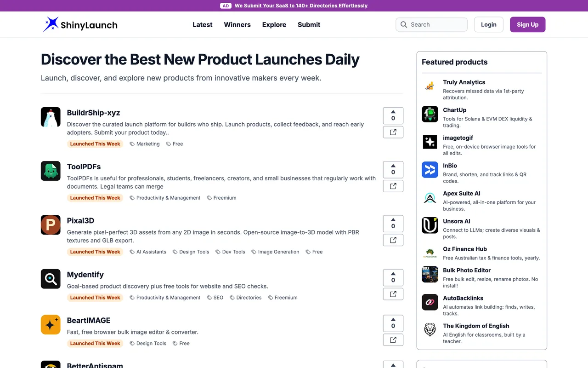588x368 pixels.
Task: Upvote ToolPDFs
Action: [393, 169]
